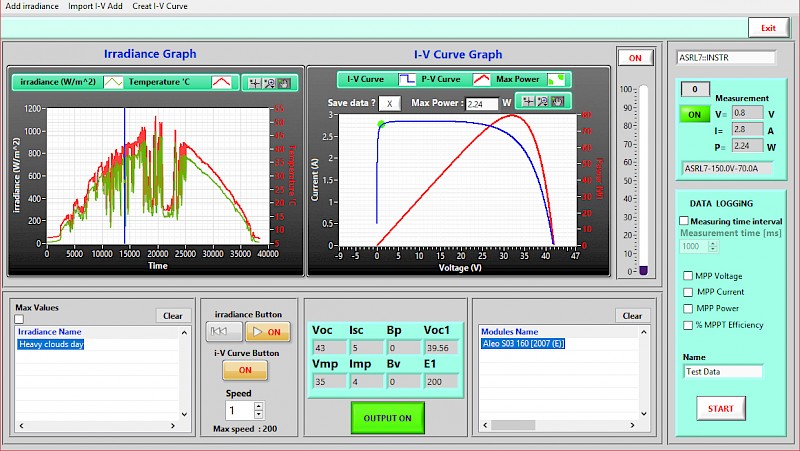Click the Exit button
Viewport: 800px width, 451px height.
click(x=768, y=28)
